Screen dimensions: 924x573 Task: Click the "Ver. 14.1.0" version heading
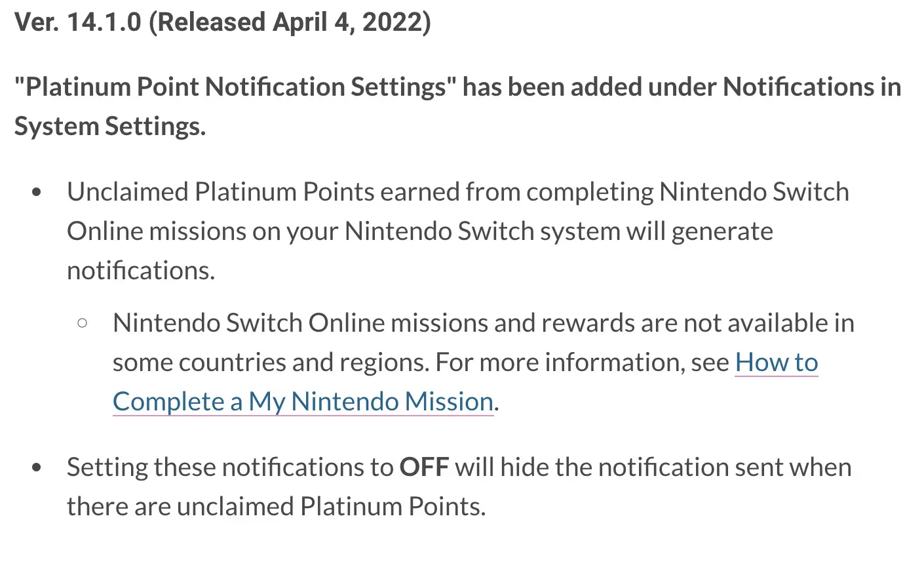(x=78, y=22)
